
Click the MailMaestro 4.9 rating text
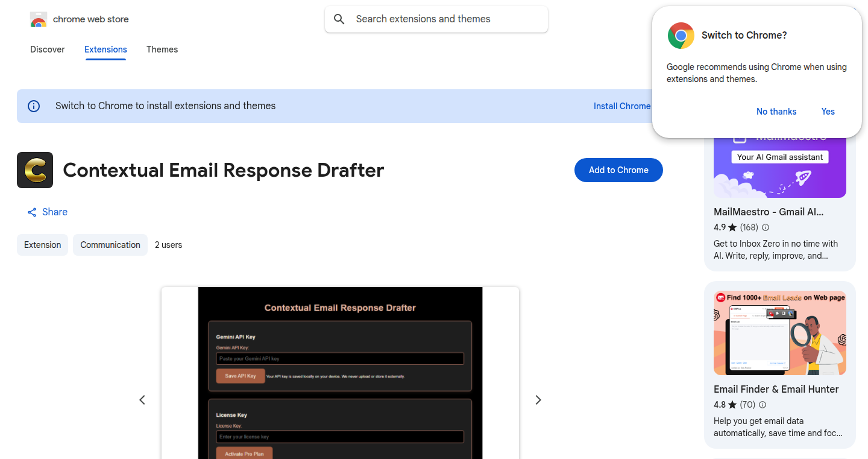pos(720,228)
